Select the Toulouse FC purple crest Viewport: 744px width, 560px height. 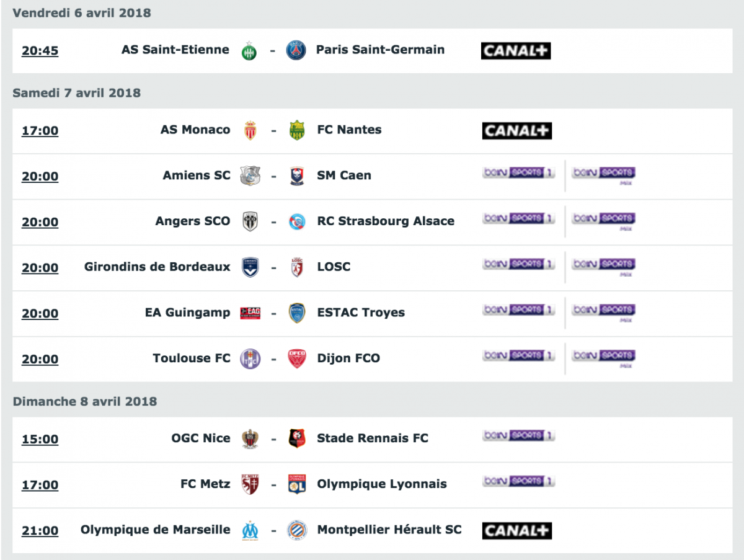point(250,359)
